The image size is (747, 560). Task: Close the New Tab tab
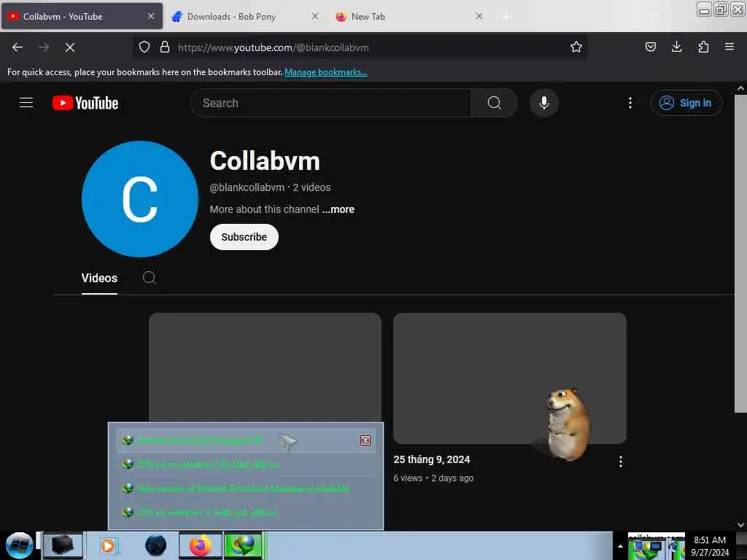pos(479,16)
